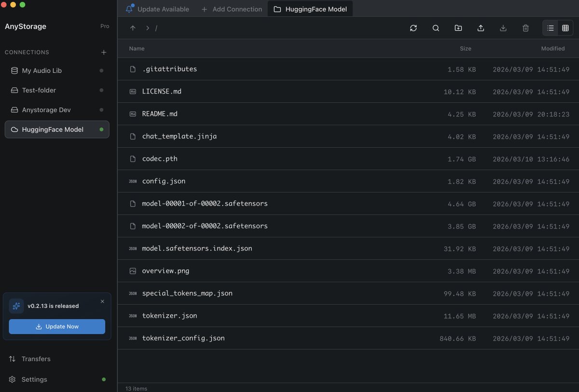The width and height of the screenshot is (579, 392).
Task: Click the 1.74 GB size of codec.pth
Action: [x=462, y=159]
